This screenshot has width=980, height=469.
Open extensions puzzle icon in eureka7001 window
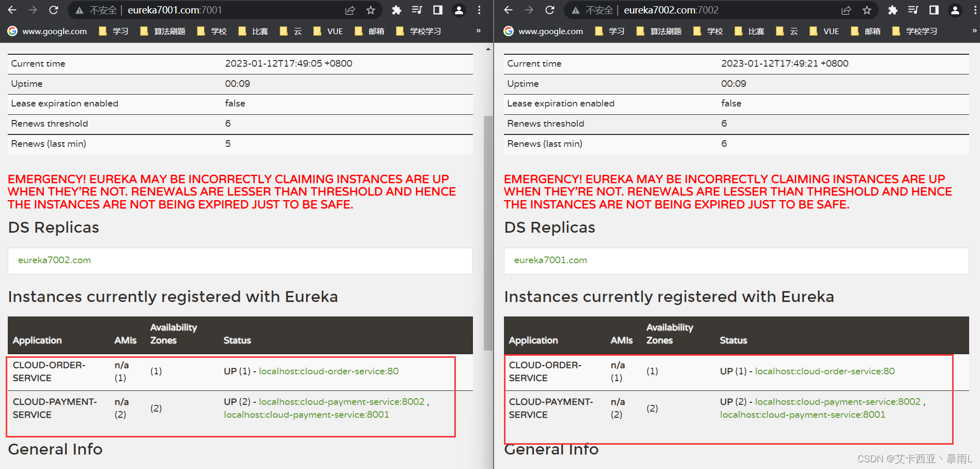coord(396,10)
